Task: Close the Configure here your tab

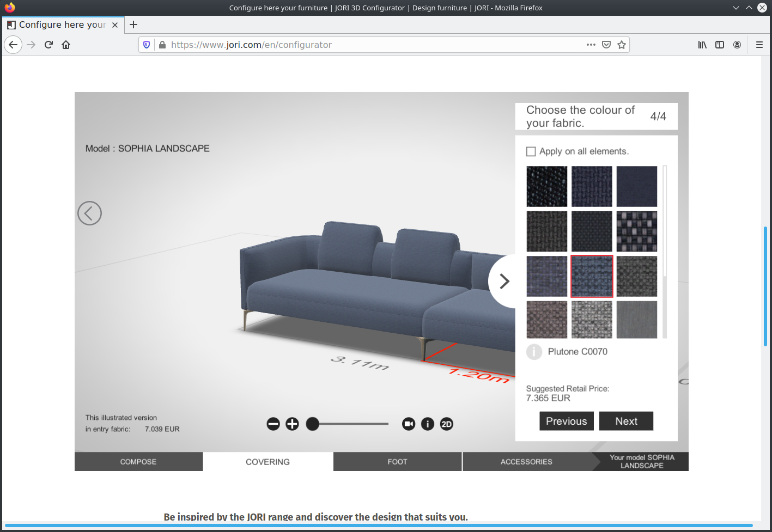Action: [115, 25]
